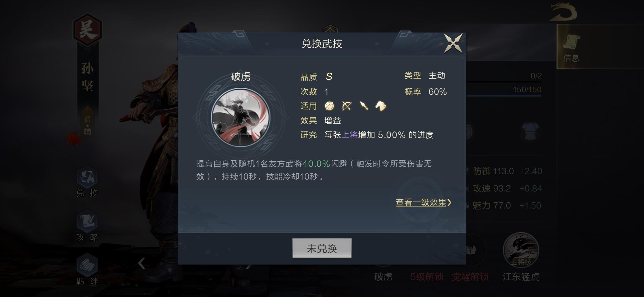Open the 查看一级效果 link
The width and height of the screenshot is (644, 297).
424,203
